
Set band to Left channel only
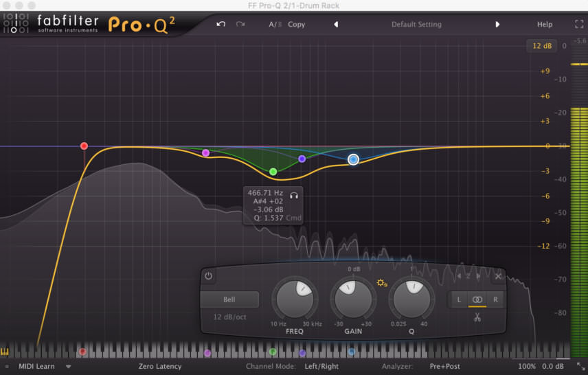point(459,299)
